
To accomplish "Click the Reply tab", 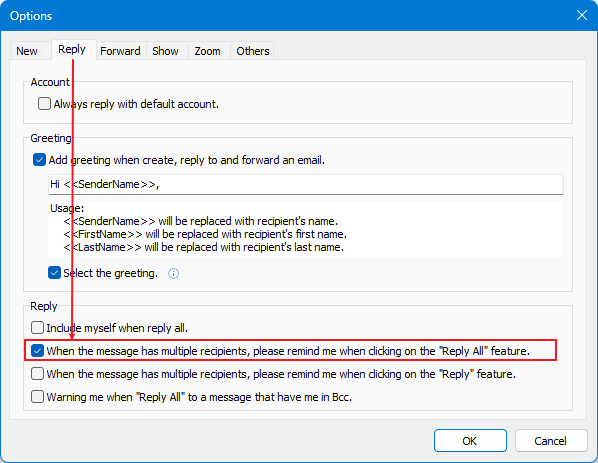I will [x=72, y=49].
